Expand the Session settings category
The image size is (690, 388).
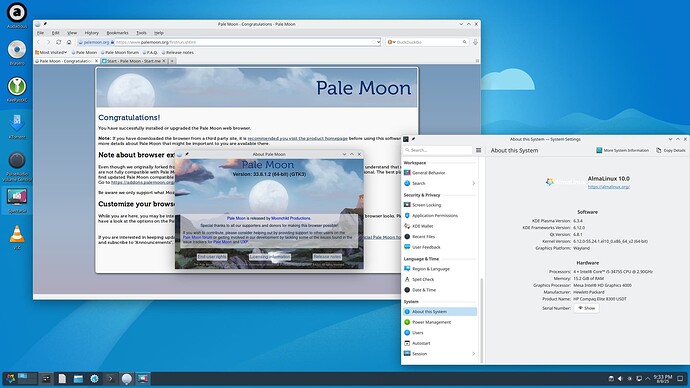pyautogui.click(x=440, y=354)
